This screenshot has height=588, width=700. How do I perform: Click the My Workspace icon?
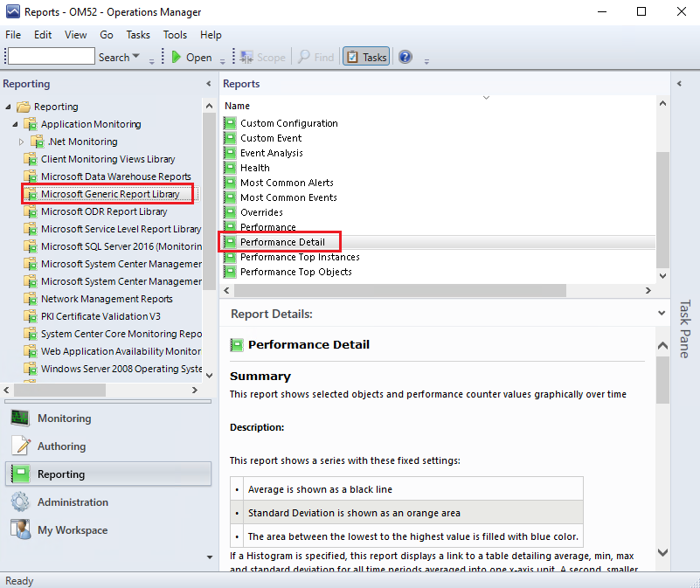pyautogui.click(x=20, y=529)
